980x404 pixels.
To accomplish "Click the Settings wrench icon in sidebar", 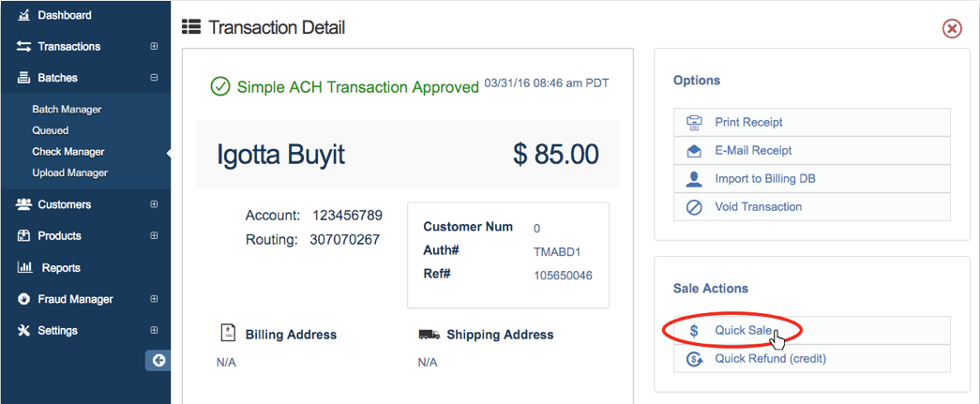I will point(24,331).
